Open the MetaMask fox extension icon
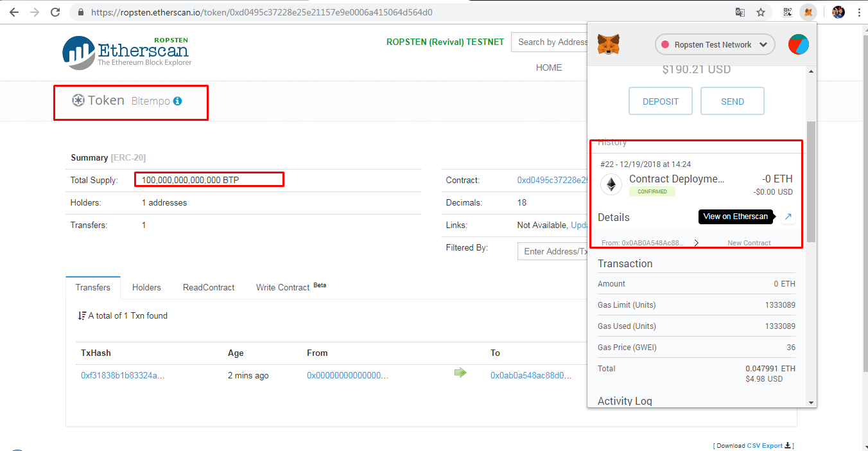Screen dimensions: 868x451 [x=808, y=12]
